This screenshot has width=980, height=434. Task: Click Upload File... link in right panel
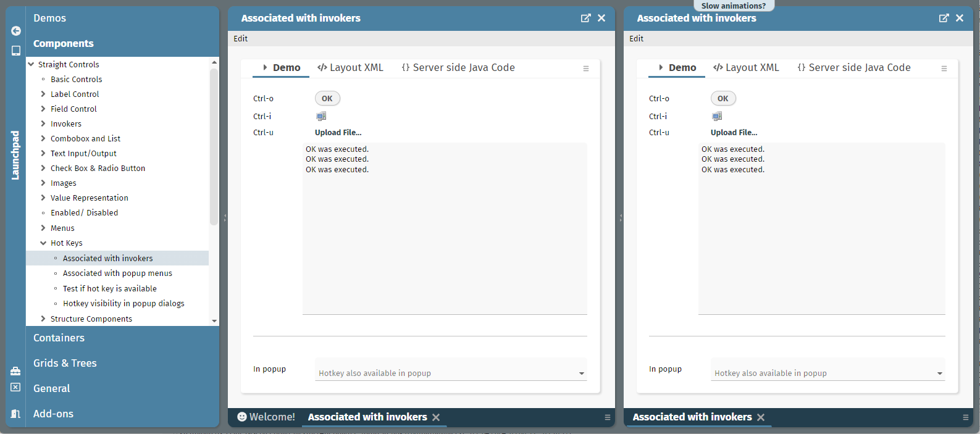tap(734, 133)
